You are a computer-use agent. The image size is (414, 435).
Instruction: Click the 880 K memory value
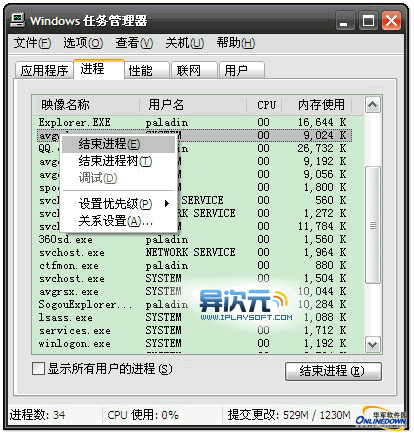tap(330, 265)
